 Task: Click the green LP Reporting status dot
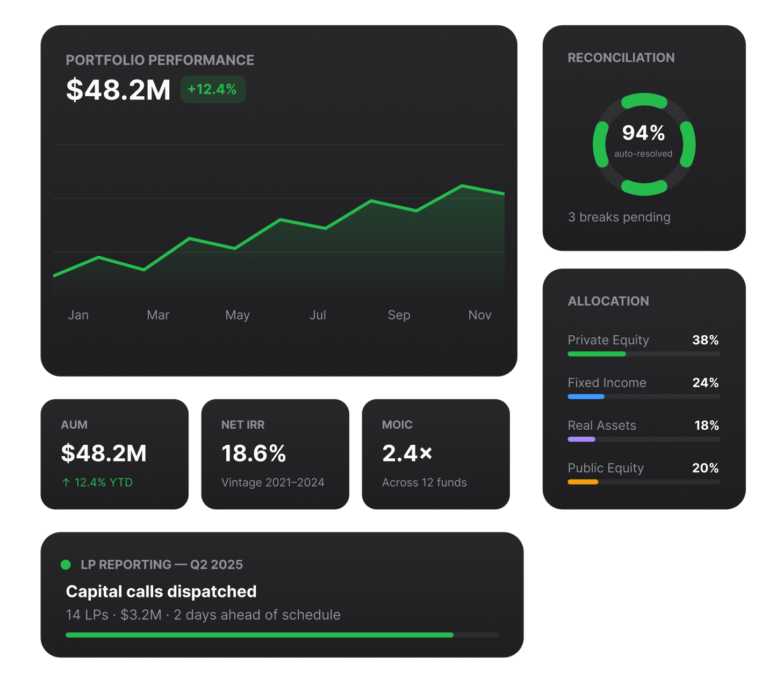point(66,565)
